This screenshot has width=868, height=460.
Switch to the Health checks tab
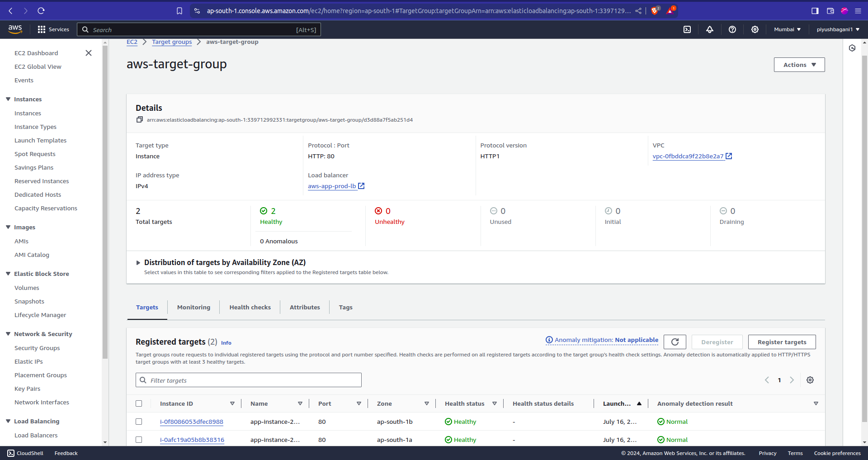tap(250, 307)
